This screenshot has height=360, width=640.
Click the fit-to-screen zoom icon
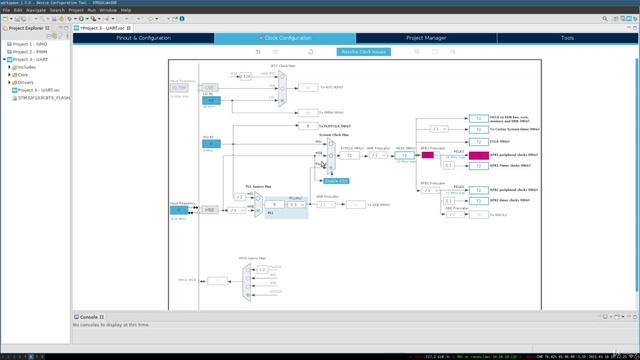point(435,52)
